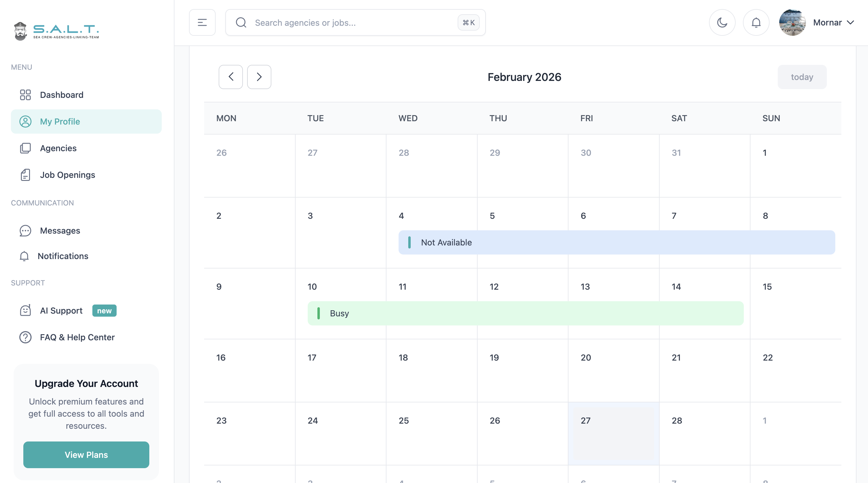This screenshot has width=868, height=483.
Task: Advance to next month with right chevron
Action: [259, 77]
